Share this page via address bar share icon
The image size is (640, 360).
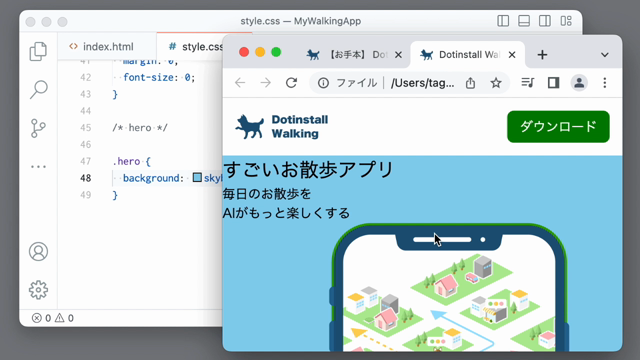(470, 83)
